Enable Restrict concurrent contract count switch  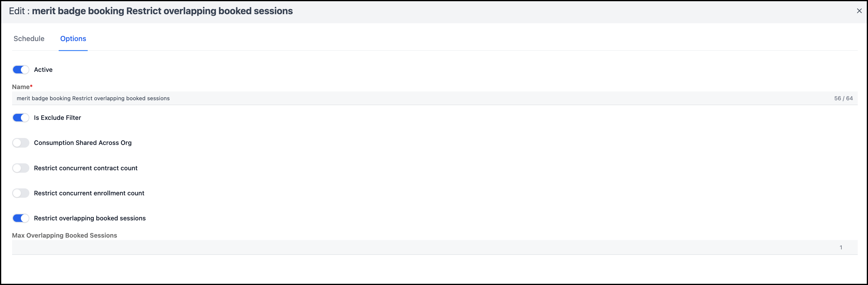(x=21, y=168)
